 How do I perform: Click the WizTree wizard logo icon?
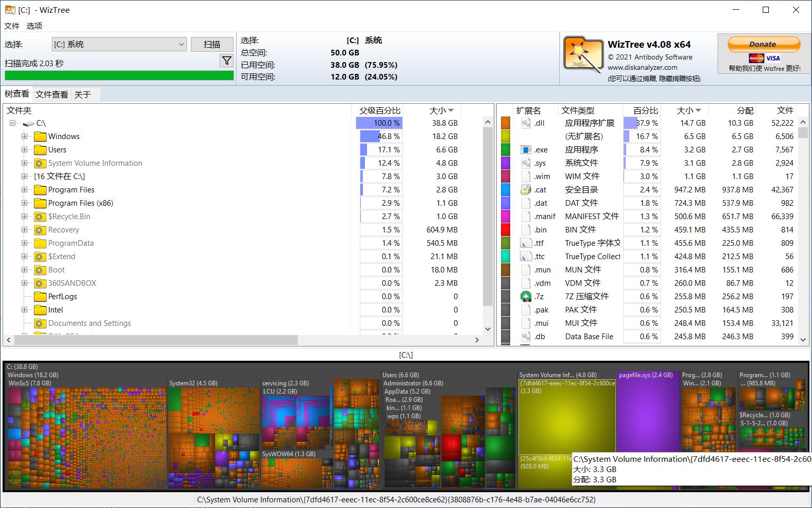coord(583,55)
